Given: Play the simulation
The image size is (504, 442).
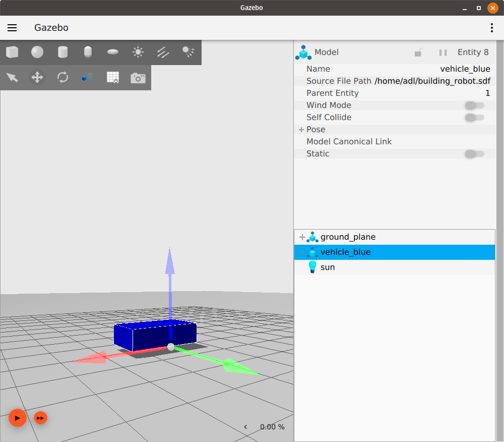Looking at the screenshot, I should pos(18,418).
